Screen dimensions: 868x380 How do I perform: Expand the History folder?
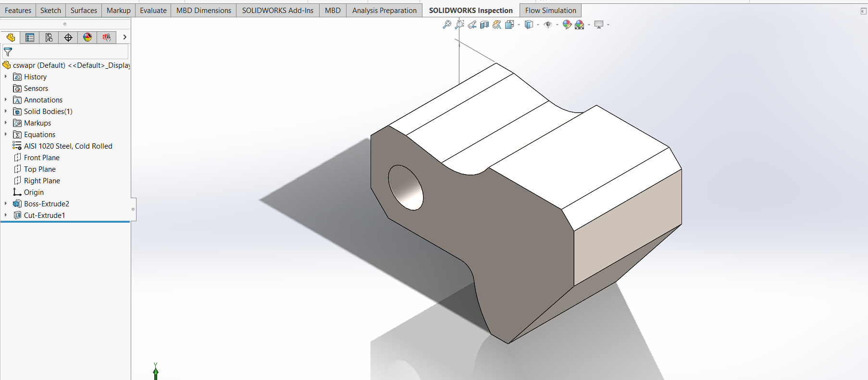coord(6,76)
